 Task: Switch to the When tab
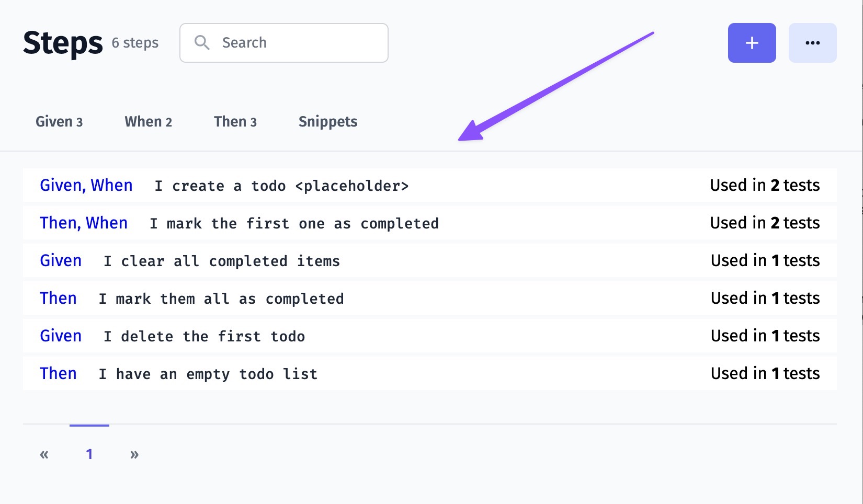point(148,122)
